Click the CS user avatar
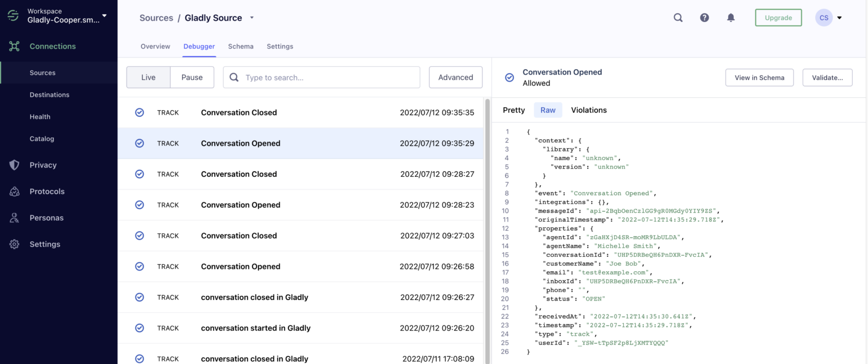This screenshot has width=868, height=364. 824,18
